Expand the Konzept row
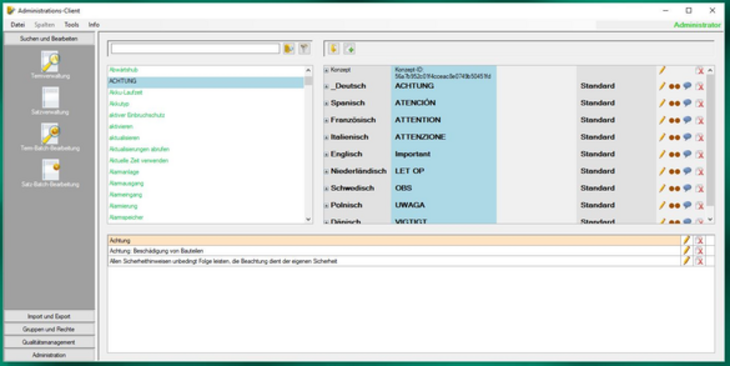Viewport: 730px width, 366px height. (x=326, y=70)
